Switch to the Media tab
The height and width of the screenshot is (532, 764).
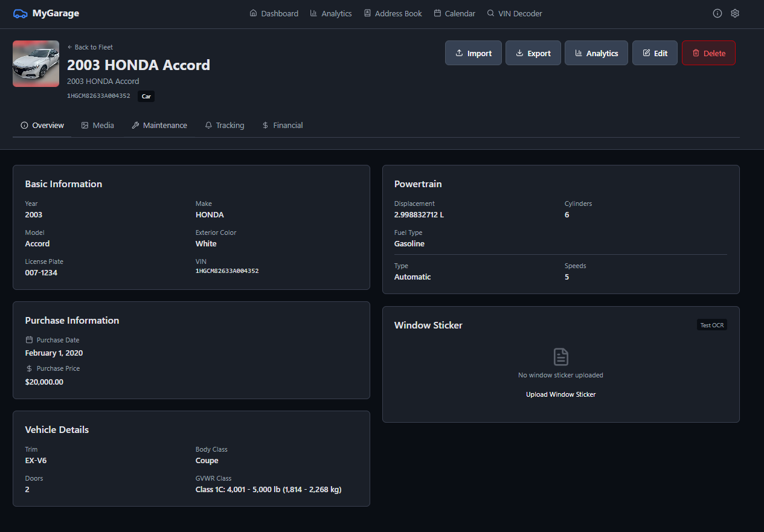pos(97,125)
